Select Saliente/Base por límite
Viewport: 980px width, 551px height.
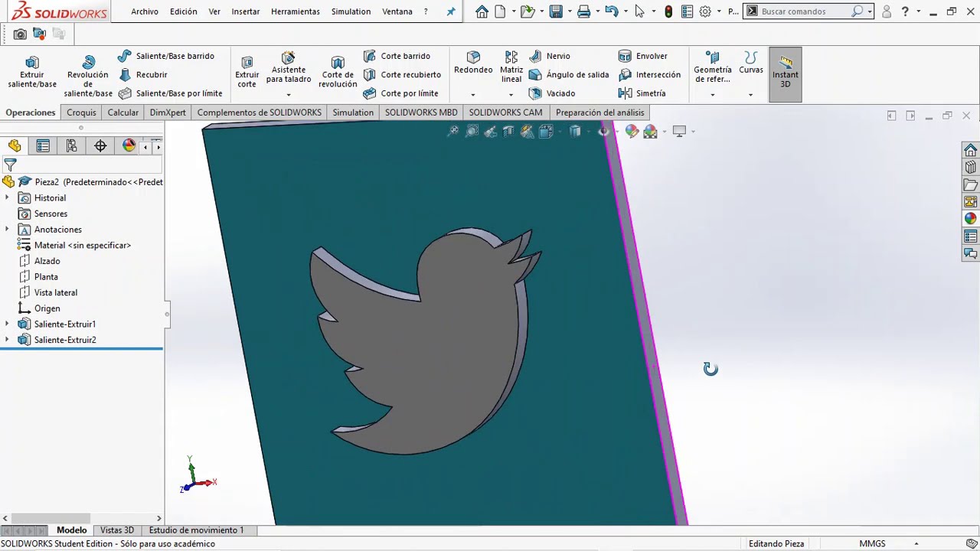click(170, 93)
